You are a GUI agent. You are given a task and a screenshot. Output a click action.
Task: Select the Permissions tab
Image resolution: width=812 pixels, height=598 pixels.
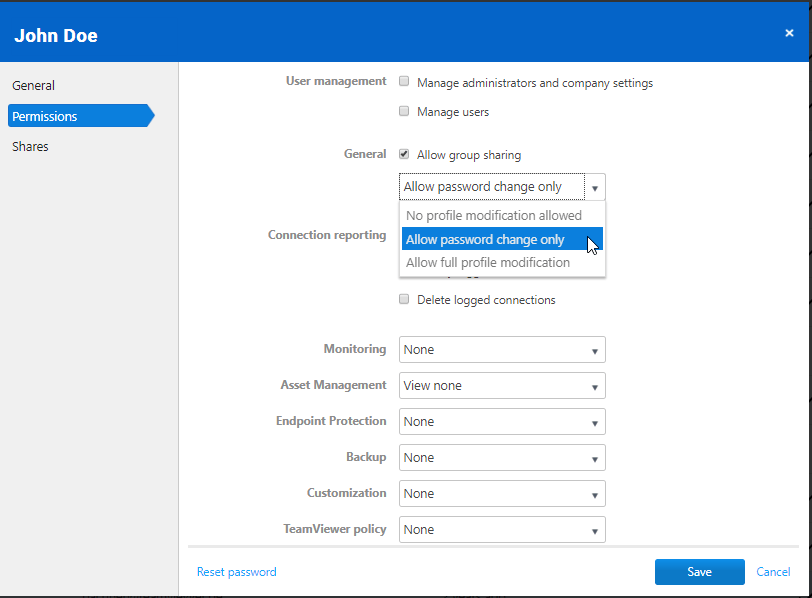[46, 117]
